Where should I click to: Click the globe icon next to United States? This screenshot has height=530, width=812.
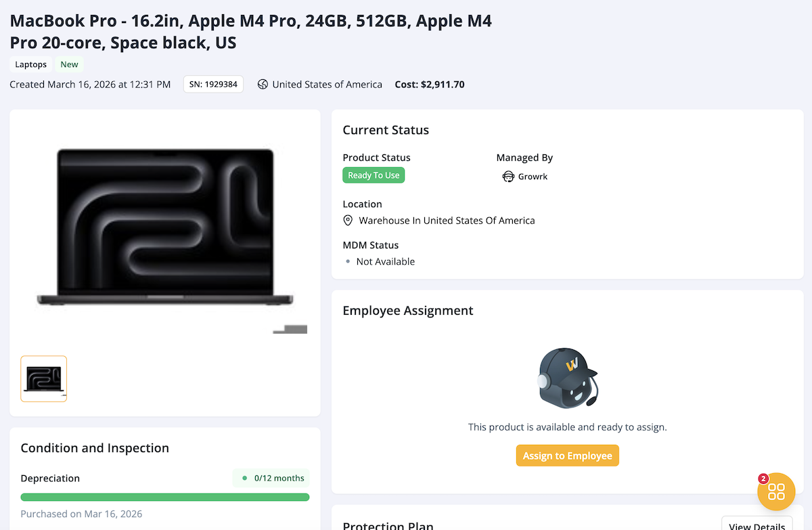pyautogui.click(x=263, y=84)
